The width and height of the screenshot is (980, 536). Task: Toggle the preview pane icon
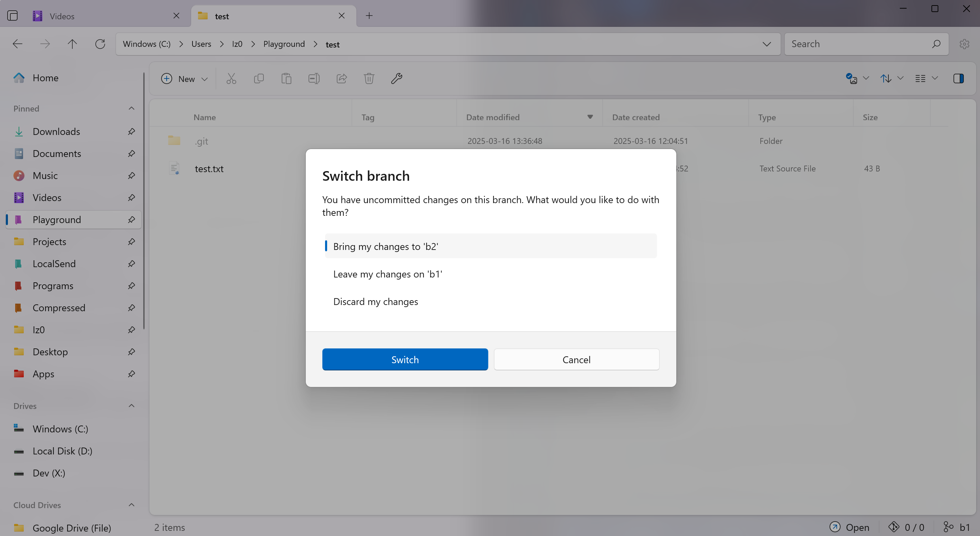(958, 79)
